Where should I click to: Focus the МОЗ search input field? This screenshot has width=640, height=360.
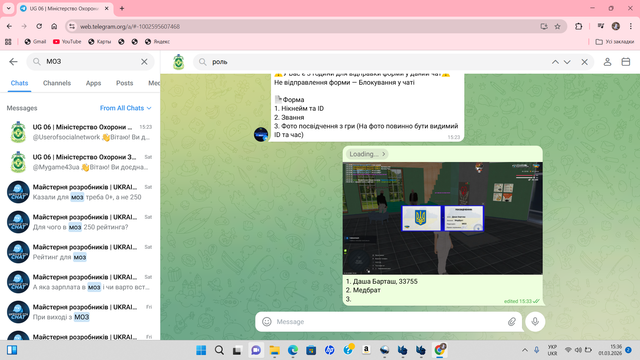pos(91,62)
